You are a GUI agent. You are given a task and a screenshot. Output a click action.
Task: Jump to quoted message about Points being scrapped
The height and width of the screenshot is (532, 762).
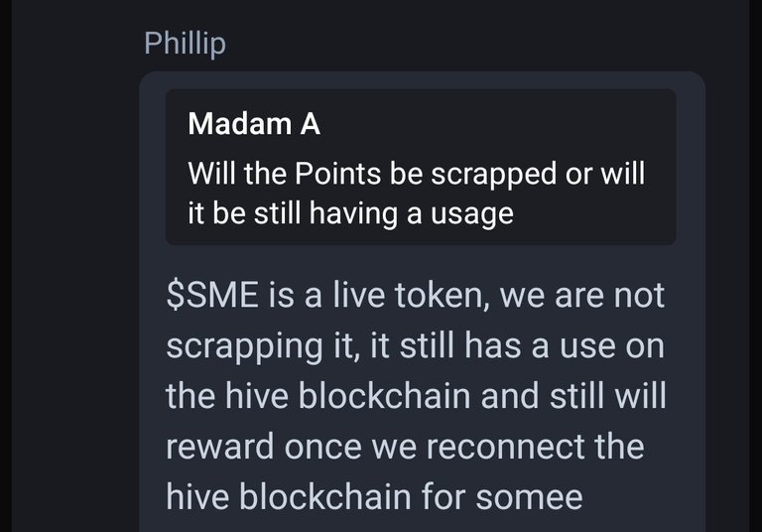coord(421,167)
